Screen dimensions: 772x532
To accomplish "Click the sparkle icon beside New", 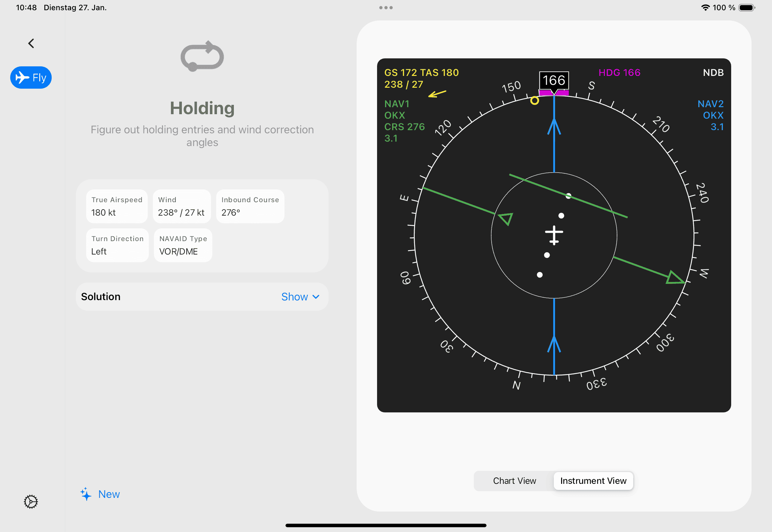I will coord(86,494).
